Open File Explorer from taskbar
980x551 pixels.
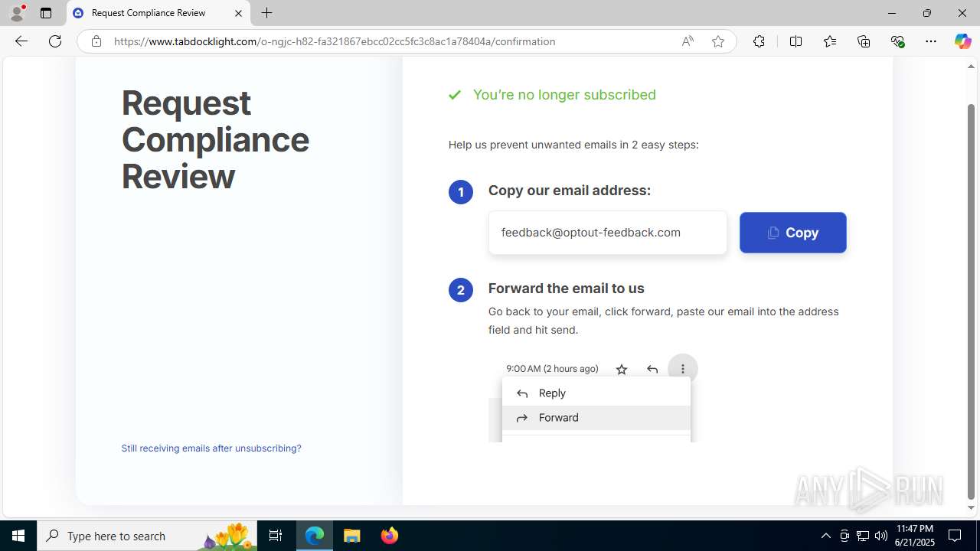[351, 536]
